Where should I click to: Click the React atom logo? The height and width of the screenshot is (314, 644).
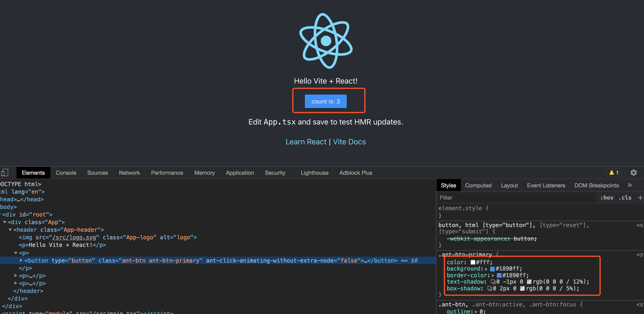[326, 41]
